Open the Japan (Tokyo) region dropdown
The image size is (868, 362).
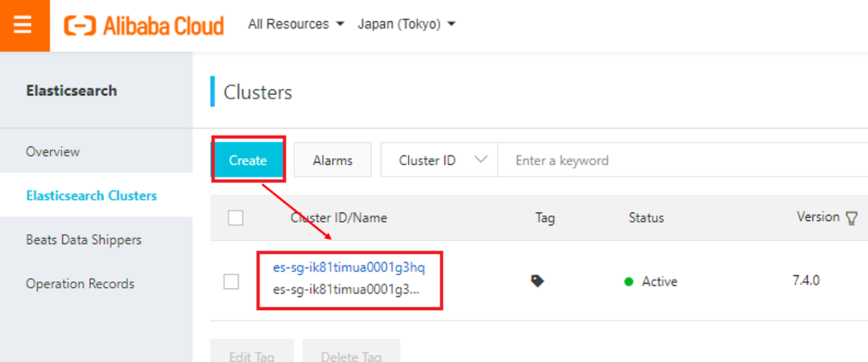click(x=407, y=24)
